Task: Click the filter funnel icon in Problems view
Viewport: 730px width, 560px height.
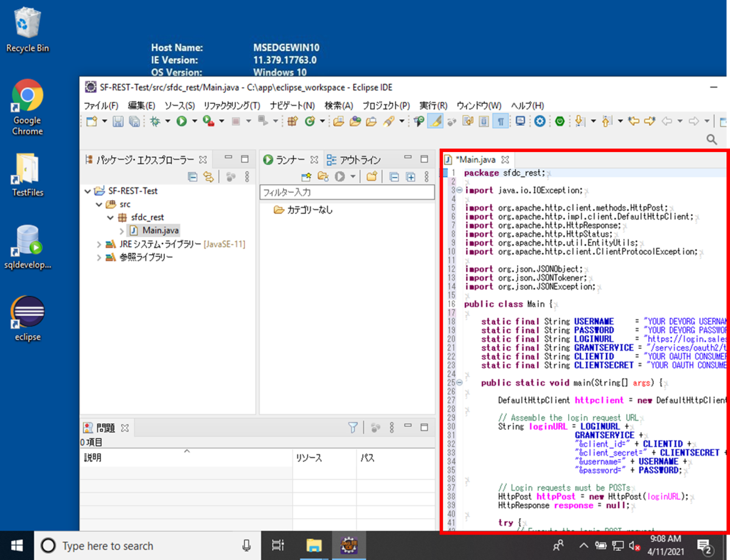Action: pos(353,427)
